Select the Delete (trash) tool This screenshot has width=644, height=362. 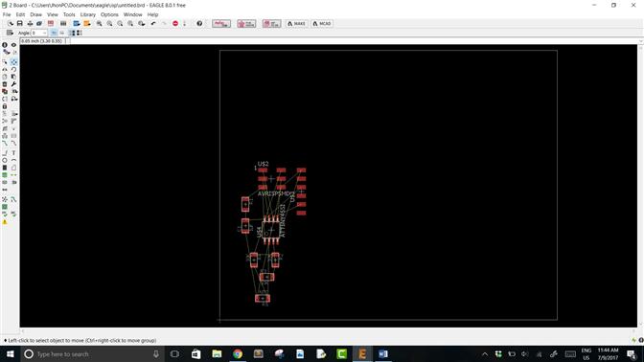5,84
